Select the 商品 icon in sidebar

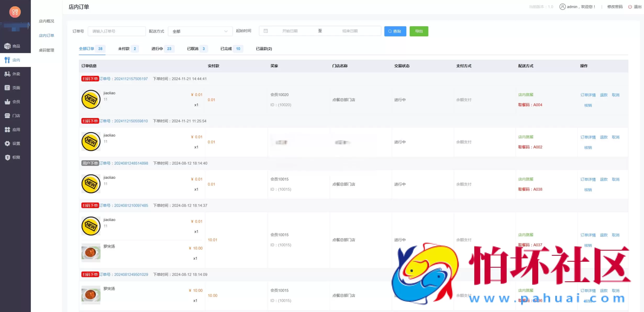8,46
